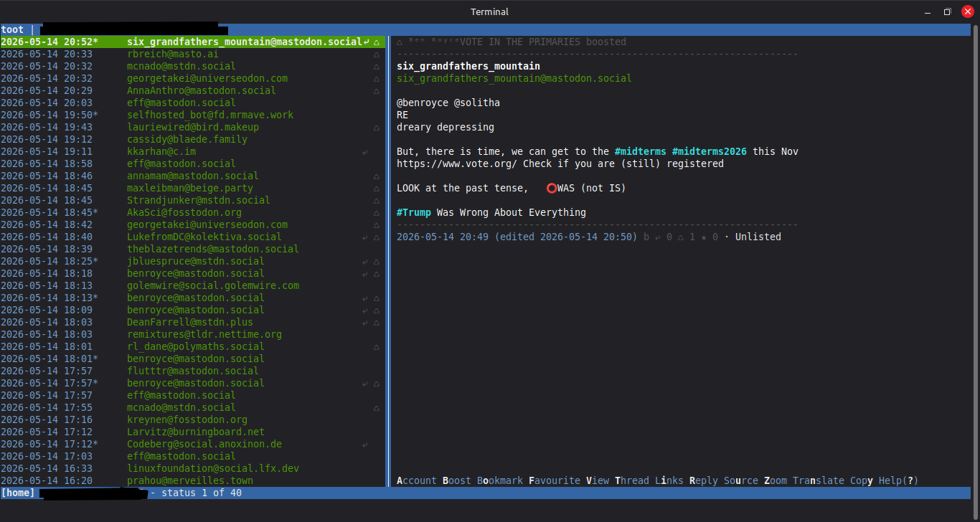Click the Unlisted visibility label
Viewport: 980px width, 522px height.
point(758,237)
